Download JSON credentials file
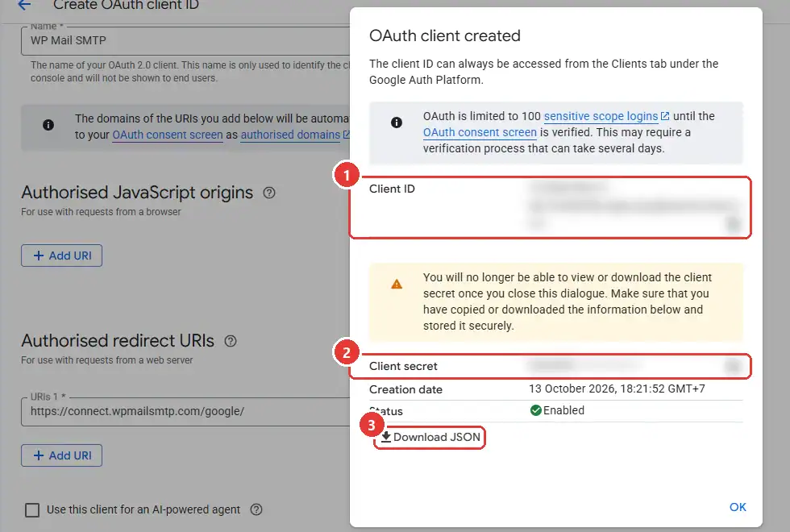 point(430,437)
